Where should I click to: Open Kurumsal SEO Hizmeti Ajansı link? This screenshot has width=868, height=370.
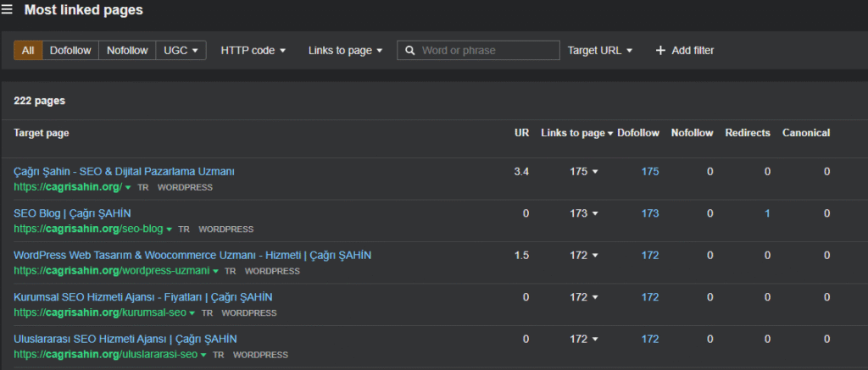(142, 297)
